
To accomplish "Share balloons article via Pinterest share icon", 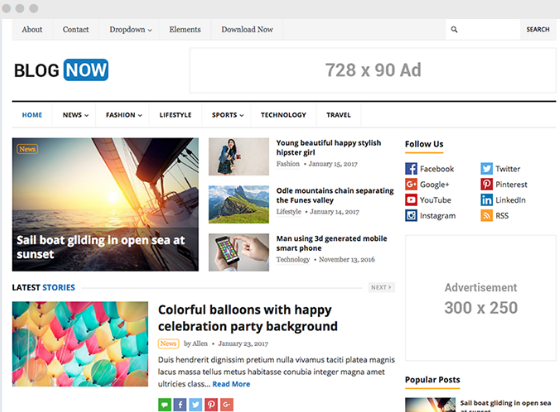I will (x=211, y=405).
